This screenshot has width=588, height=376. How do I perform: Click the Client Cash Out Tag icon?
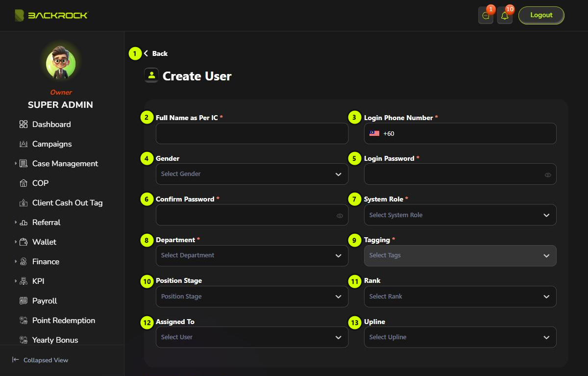[x=23, y=203]
